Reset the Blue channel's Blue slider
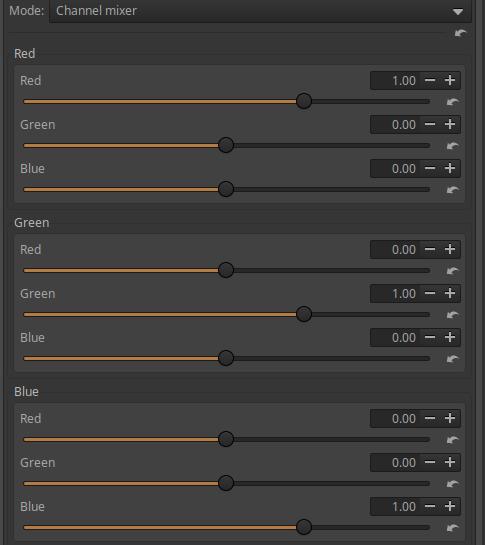Image resolution: width=485 pixels, height=545 pixels. click(x=452, y=528)
